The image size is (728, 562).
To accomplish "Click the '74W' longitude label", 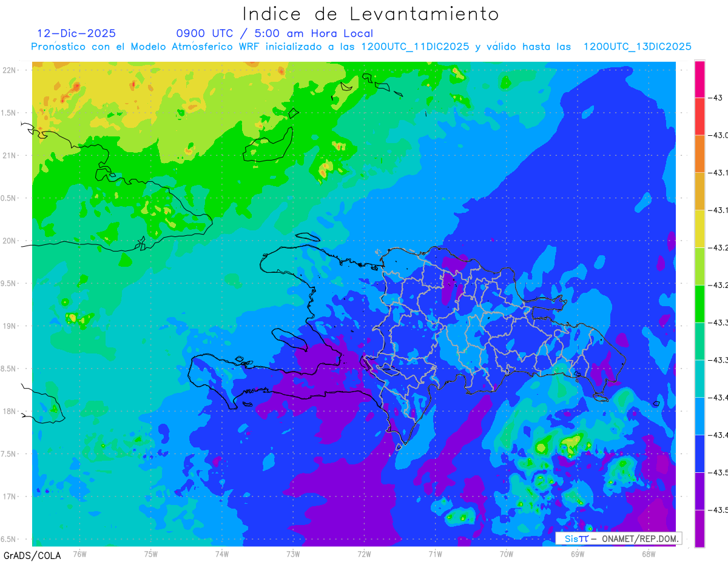I will pyautogui.click(x=222, y=554).
